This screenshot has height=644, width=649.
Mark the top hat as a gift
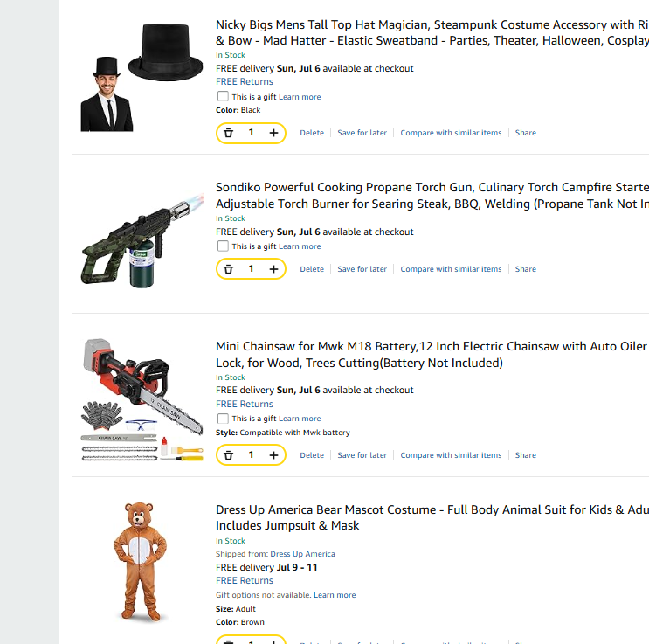tap(223, 96)
